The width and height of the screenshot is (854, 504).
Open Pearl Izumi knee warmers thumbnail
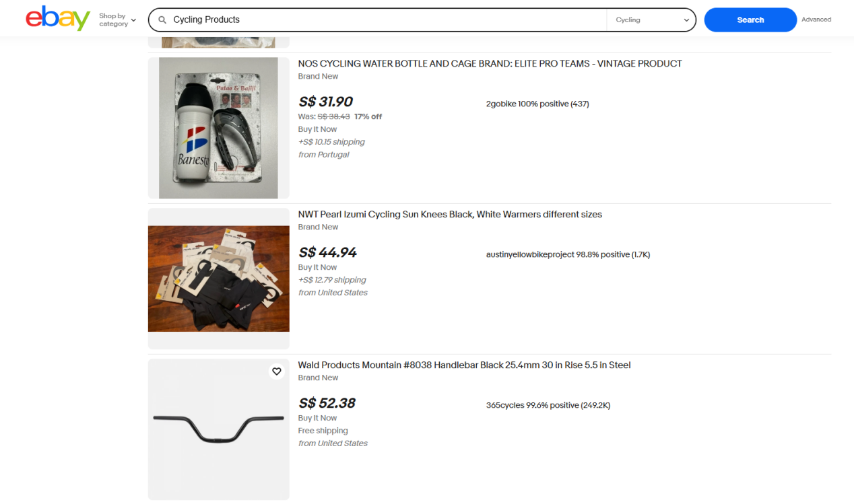point(218,279)
